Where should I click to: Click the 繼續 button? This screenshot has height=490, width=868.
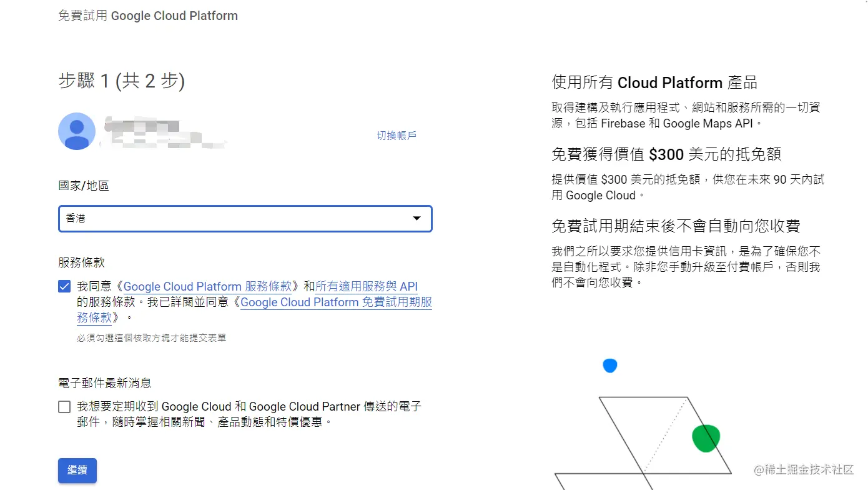pos(77,471)
